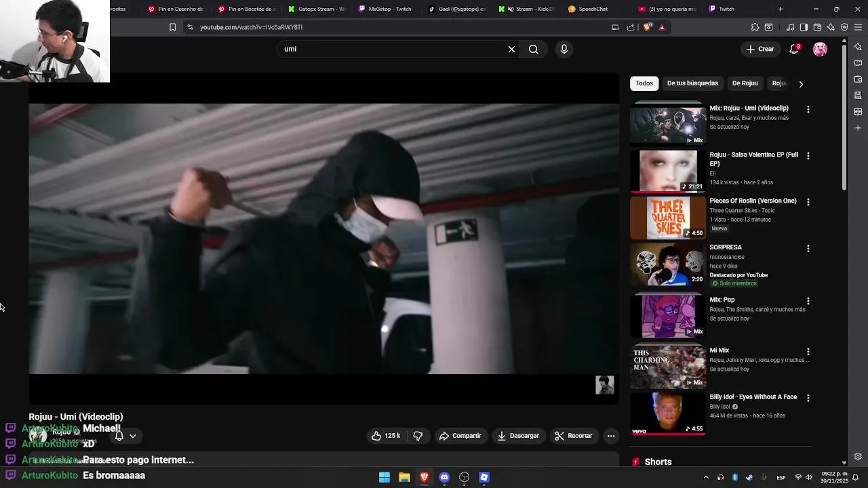868x488 pixels.
Task: Open Leo AI sparkle icon in toolbar
Action: (x=831, y=27)
